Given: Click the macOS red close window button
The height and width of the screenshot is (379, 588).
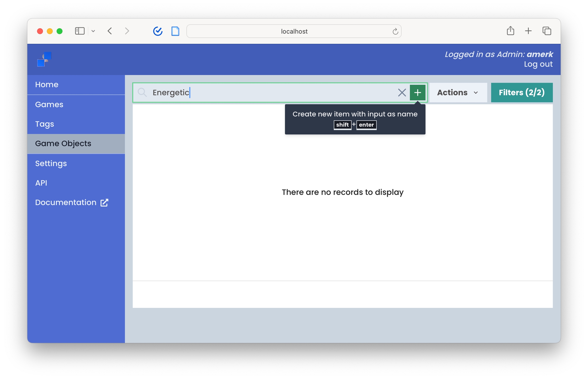Looking at the screenshot, I should coord(40,31).
